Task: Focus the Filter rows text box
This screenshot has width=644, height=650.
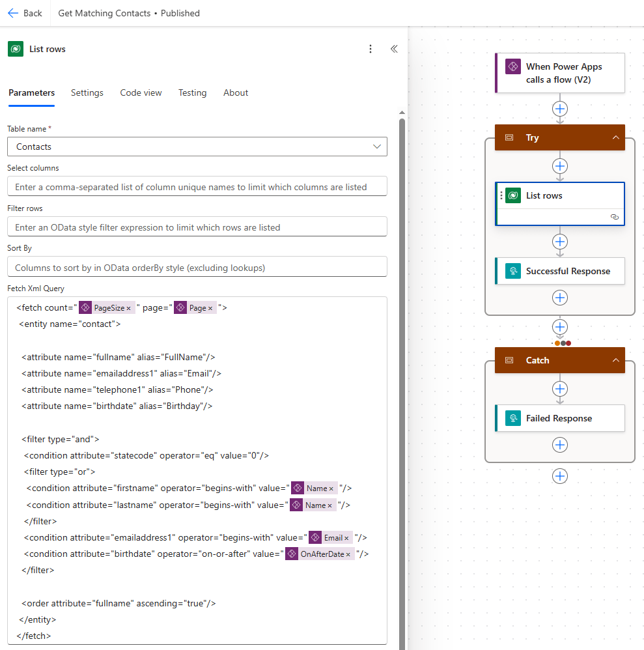Action: click(197, 227)
